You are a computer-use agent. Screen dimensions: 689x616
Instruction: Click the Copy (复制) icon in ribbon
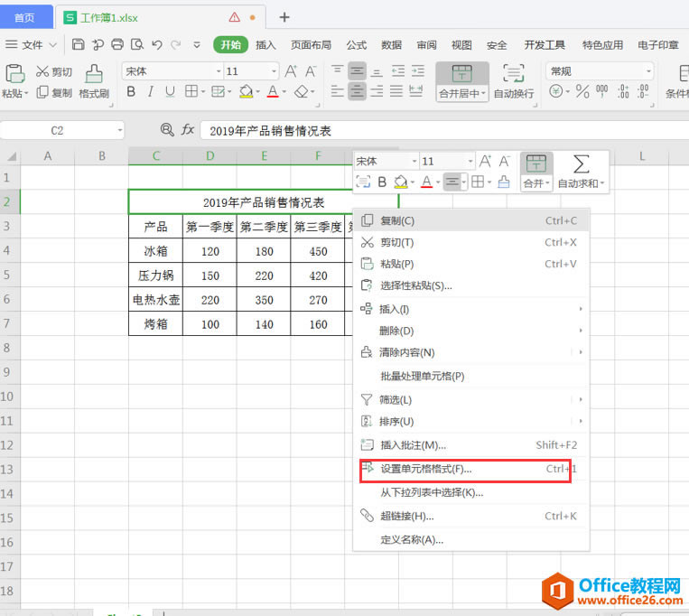click(x=42, y=92)
